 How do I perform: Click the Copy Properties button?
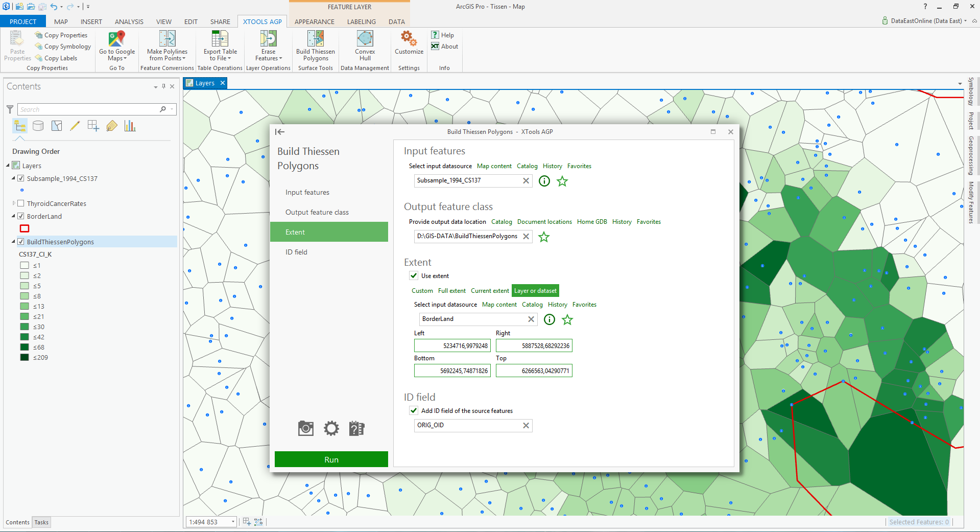point(61,35)
